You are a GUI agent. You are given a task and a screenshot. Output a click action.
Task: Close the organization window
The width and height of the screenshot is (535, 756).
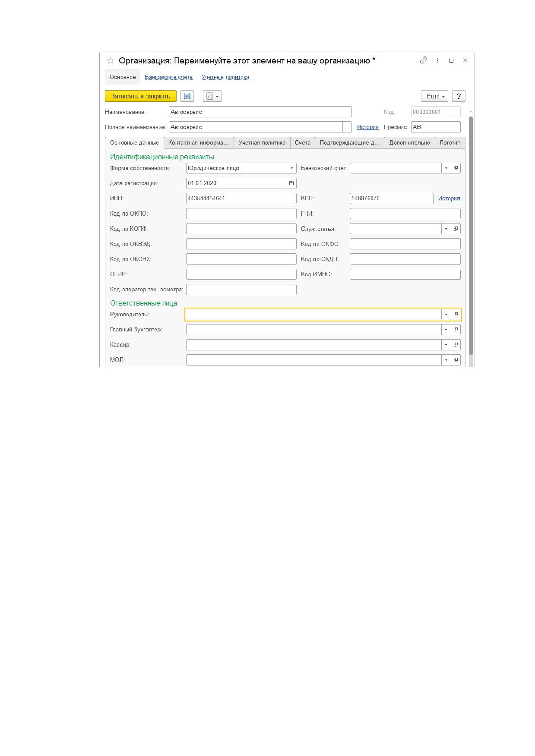pos(465,61)
